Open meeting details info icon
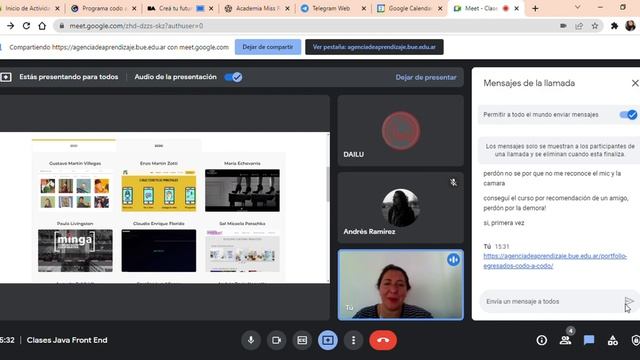 (542, 340)
